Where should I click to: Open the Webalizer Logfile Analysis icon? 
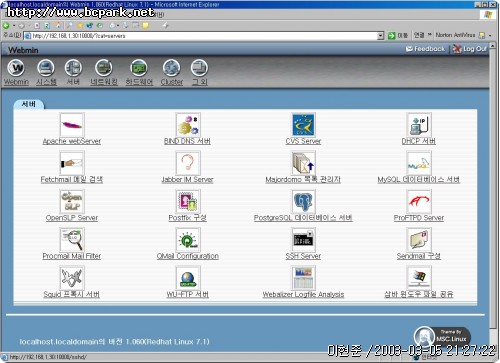click(x=303, y=278)
